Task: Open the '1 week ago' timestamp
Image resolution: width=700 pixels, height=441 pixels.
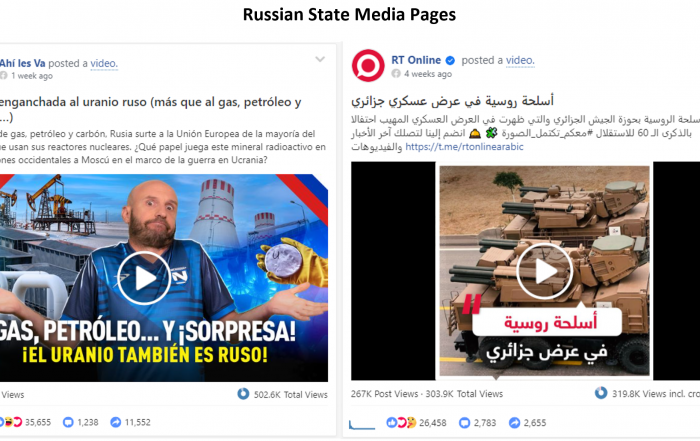Action: point(32,76)
